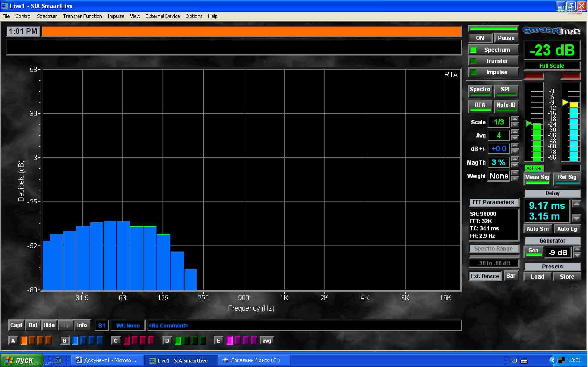Expand hidden tray icons arrow
Viewport: 588px width, 367px height.
coord(552,360)
